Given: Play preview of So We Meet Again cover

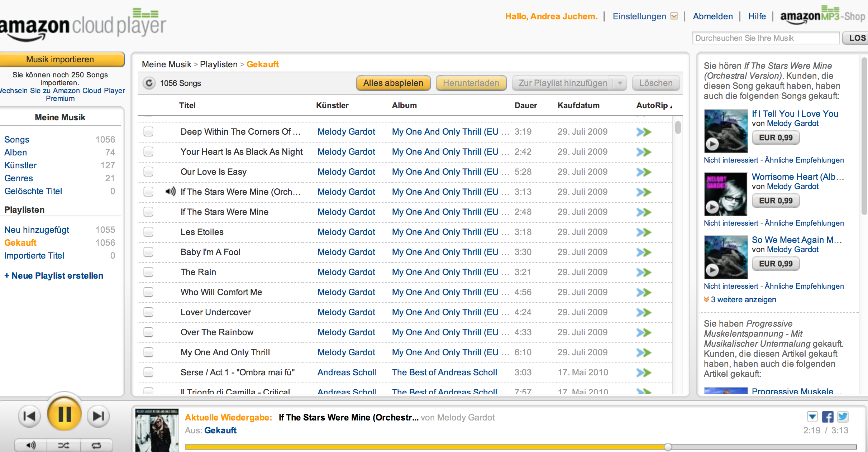Looking at the screenshot, I should (712, 270).
